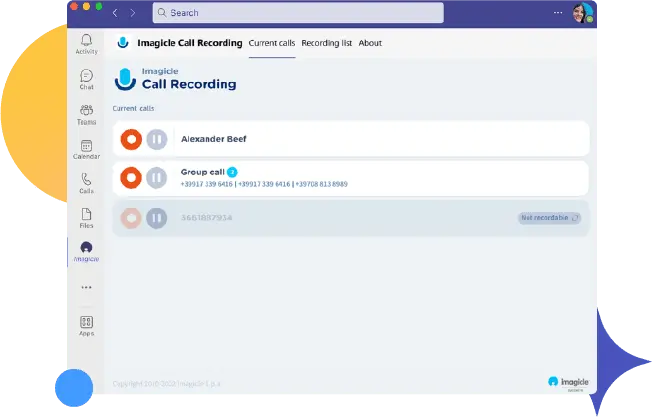Pause recording for the Group call
Viewport: 652px width, 417px height.
coord(156,178)
